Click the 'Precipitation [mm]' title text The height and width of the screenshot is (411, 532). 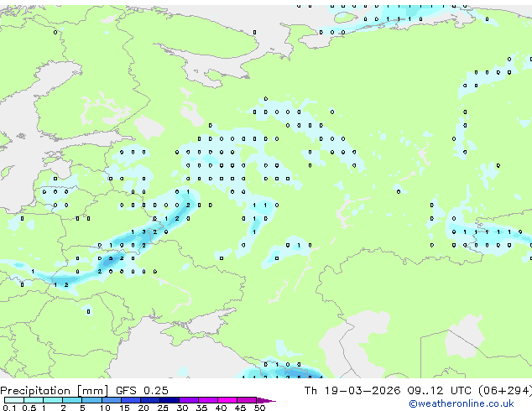click(x=54, y=391)
